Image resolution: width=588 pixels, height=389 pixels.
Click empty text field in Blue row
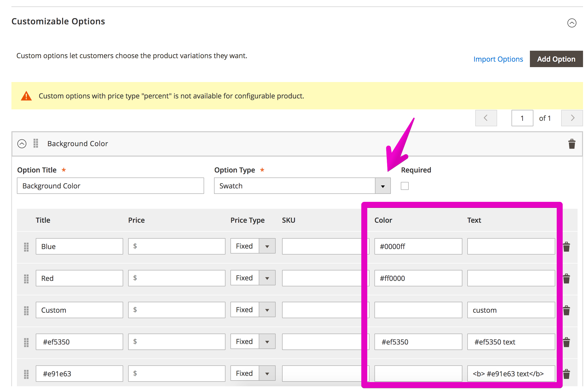[x=511, y=246]
